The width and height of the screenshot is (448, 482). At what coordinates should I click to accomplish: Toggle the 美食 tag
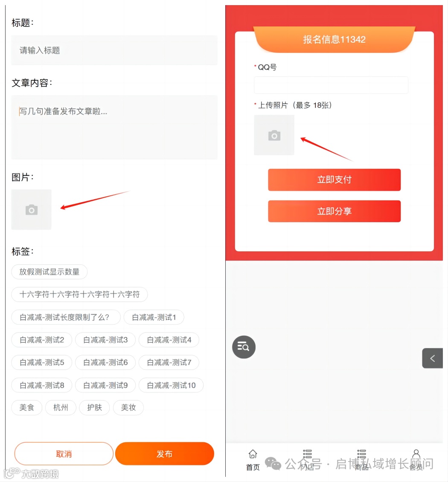click(27, 408)
